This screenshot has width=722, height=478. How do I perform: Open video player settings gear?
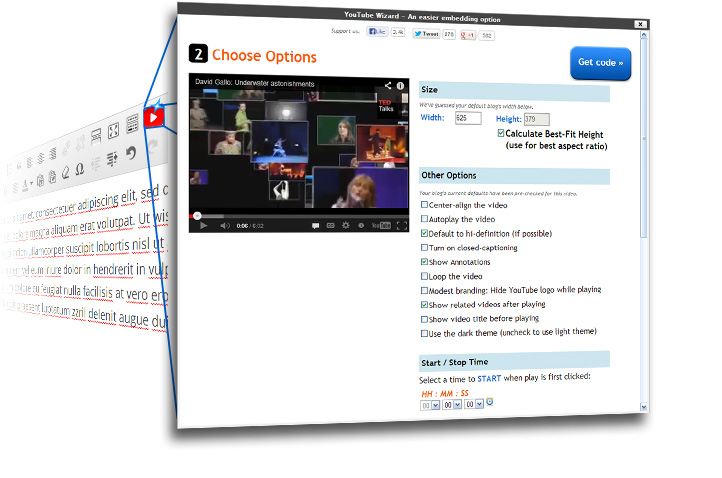click(347, 226)
